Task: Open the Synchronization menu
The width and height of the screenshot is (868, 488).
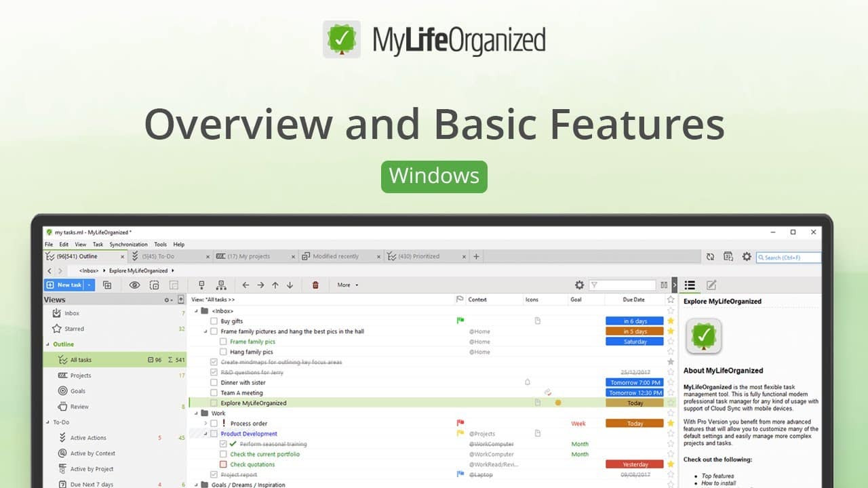Action: (128, 245)
